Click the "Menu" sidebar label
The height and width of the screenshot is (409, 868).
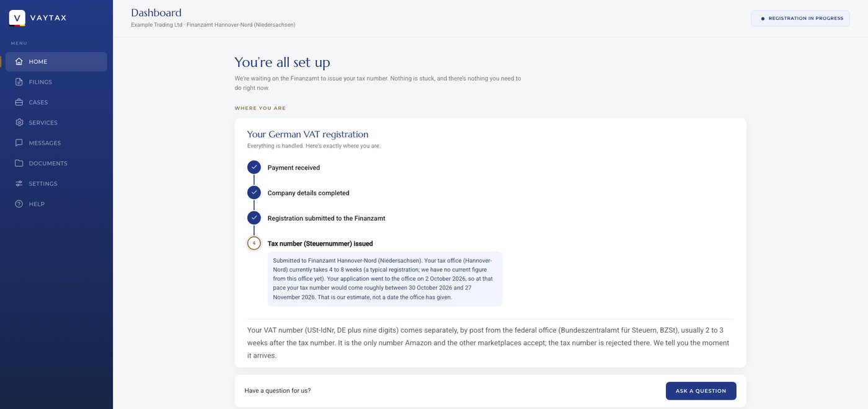click(x=19, y=43)
